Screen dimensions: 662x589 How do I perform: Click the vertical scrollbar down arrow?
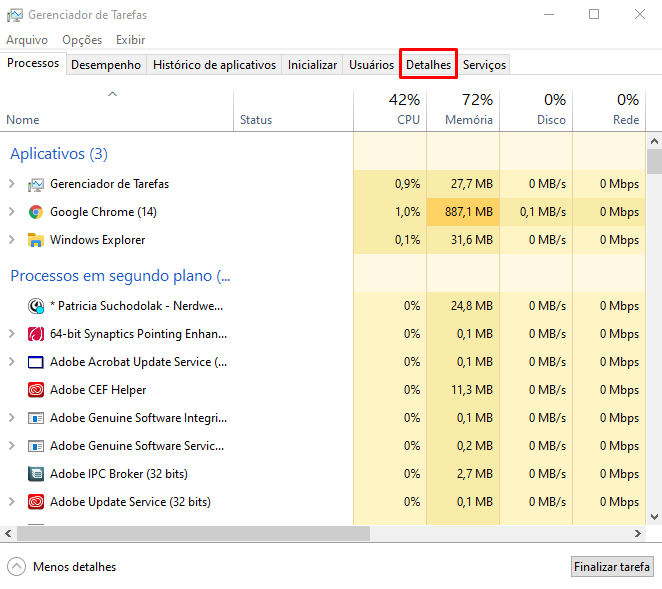click(654, 517)
